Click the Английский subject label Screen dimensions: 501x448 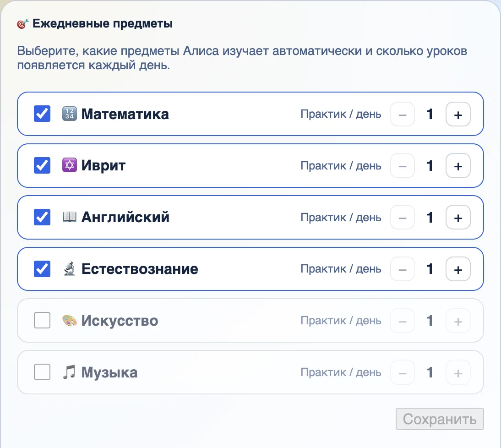(x=125, y=217)
